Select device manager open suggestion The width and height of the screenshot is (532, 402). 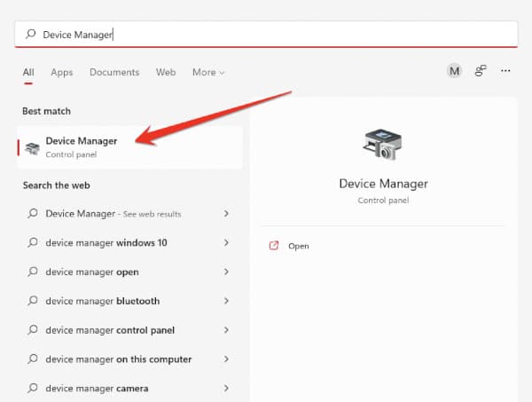[x=129, y=272]
